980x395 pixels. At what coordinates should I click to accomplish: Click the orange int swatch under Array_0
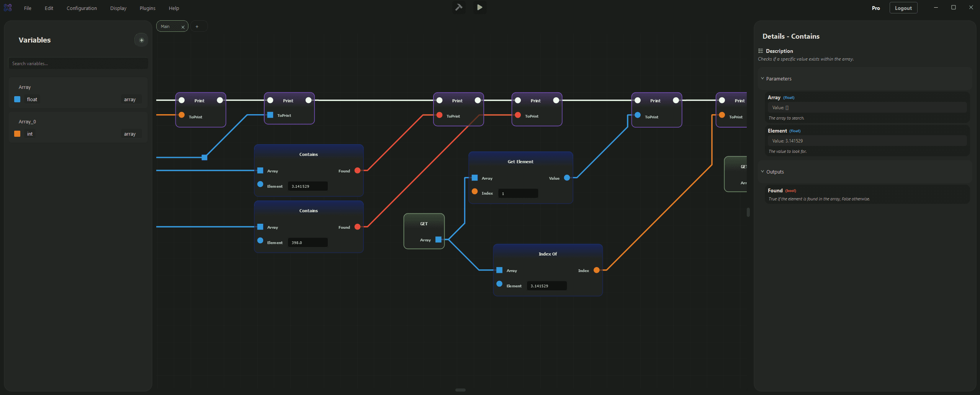click(17, 134)
